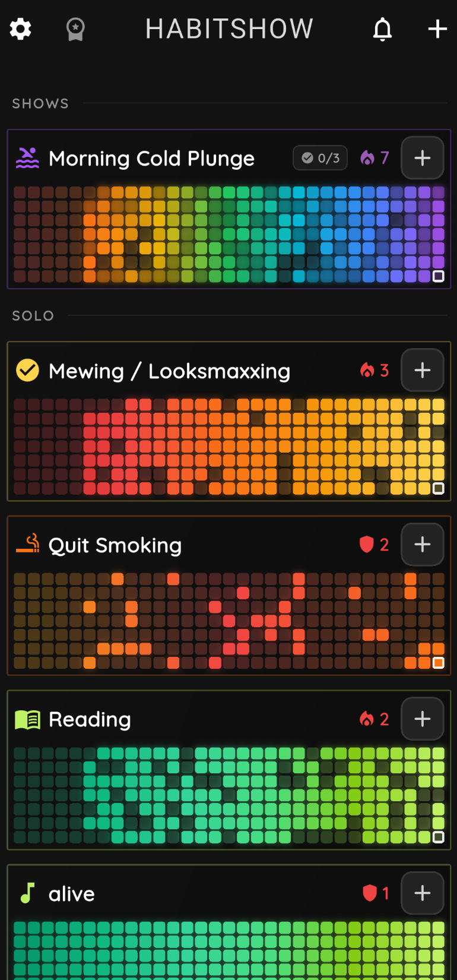Open the achievements badge icon

75,29
